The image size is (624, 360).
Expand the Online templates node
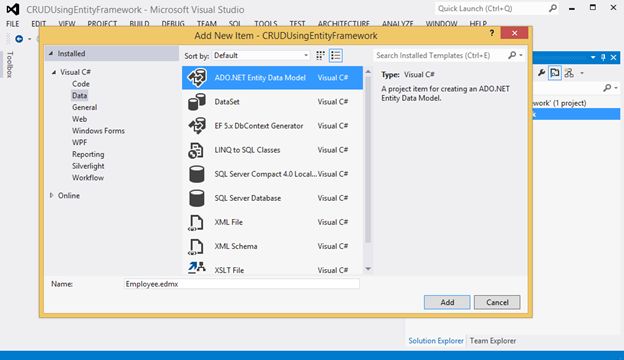pyautogui.click(x=52, y=195)
